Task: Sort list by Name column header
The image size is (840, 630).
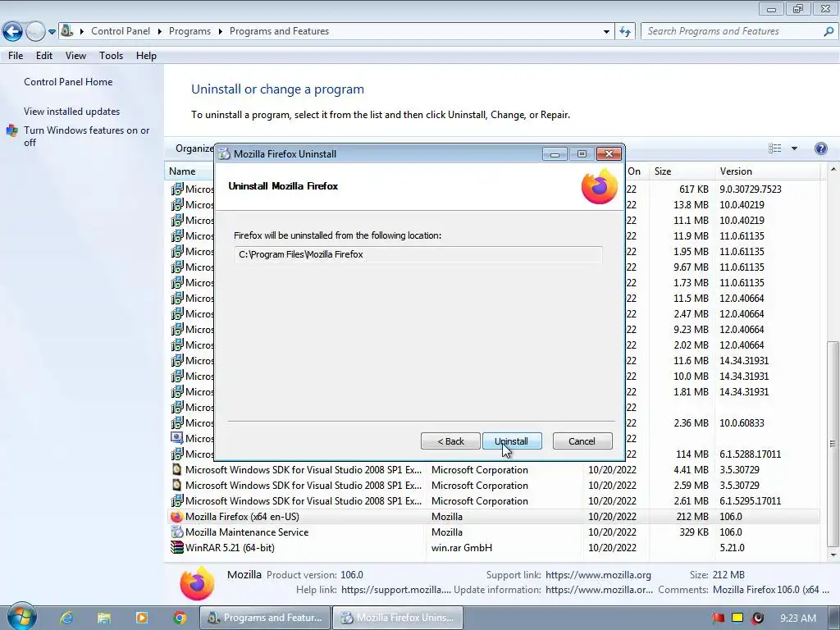Action: (x=182, y=171)
